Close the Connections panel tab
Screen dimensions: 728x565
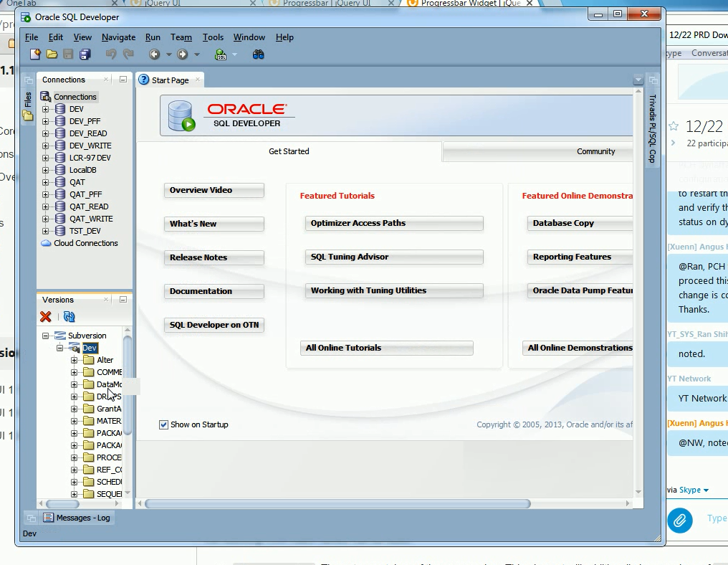coord(106,80)
